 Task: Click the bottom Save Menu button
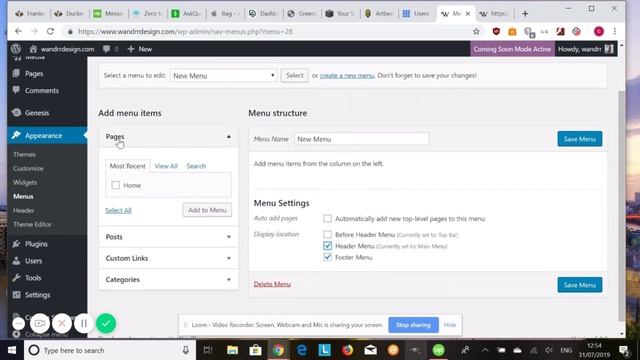[580, 285]
